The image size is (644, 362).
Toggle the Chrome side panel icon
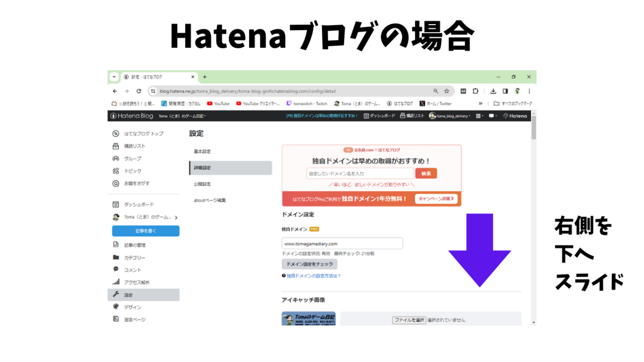pos(505,91)
